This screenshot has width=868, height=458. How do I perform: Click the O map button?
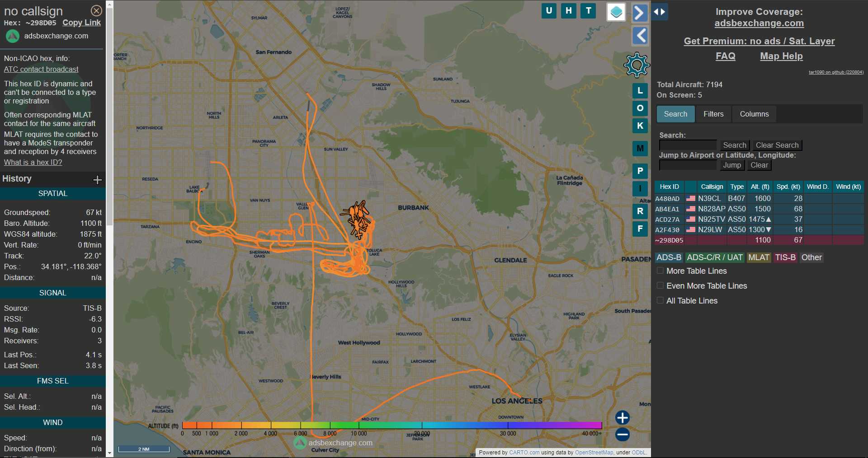[x=640, y=108]
